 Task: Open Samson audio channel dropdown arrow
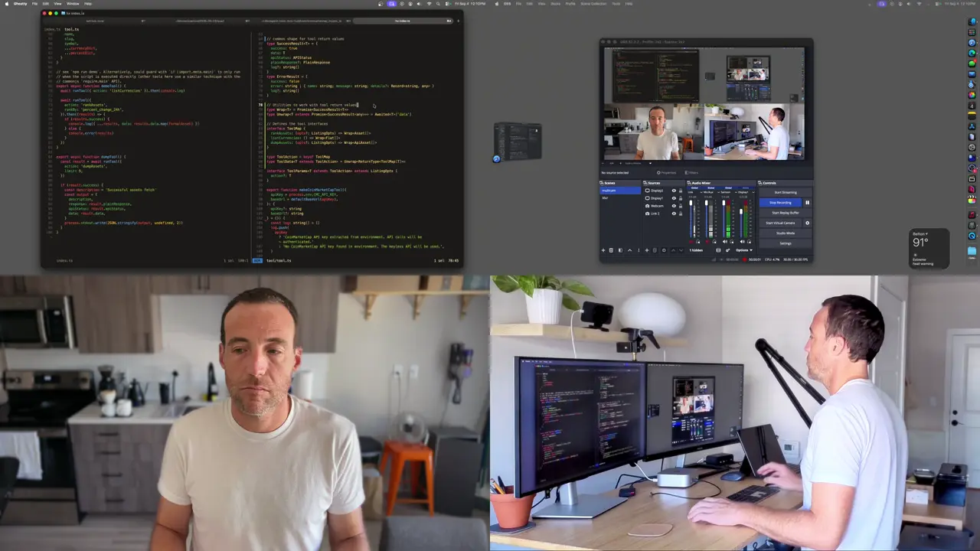click(736, 192)
